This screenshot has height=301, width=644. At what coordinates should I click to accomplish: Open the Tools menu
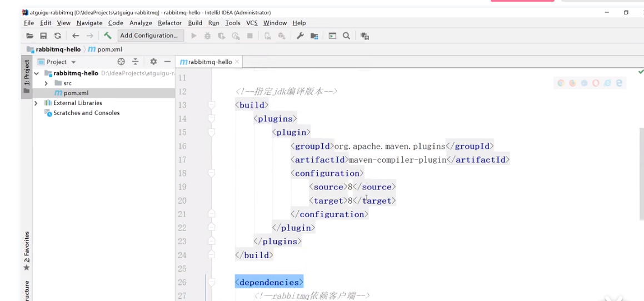[x=233, y=23]
